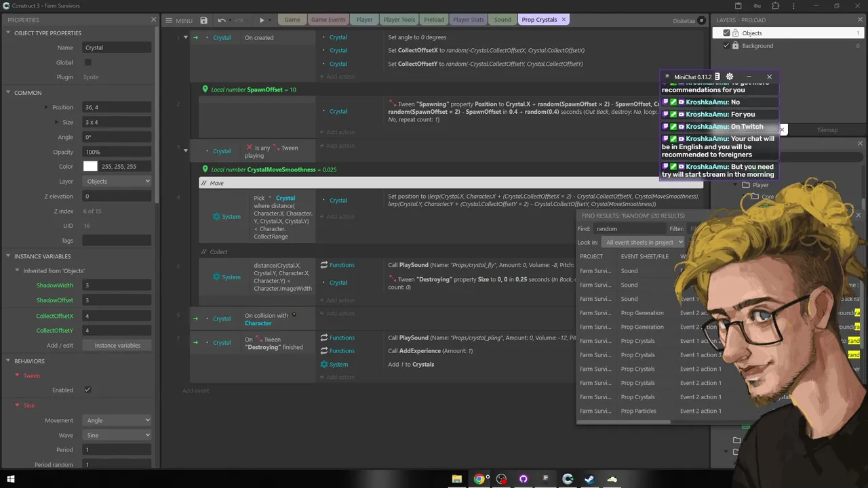
Task: Toggle Tween behavior Enabled checkbox
Action: point(87,390)
